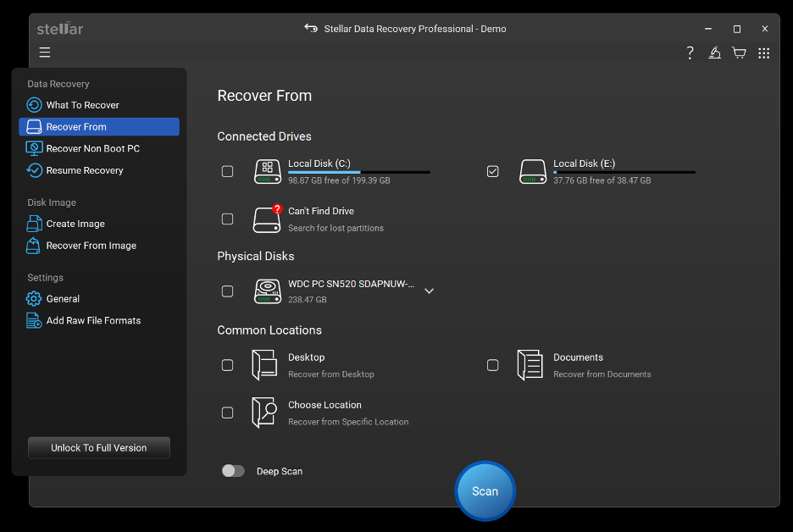Image resolution: width=793 pixels, height=532 pixels.
Task: Tick the Documents location checkbox
Action: pos(492,365)
